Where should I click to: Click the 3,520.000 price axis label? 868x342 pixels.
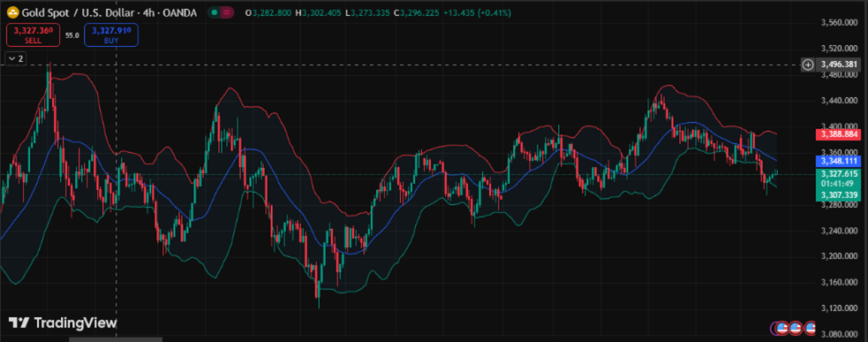pyautogui.click(x=839, y=49)
